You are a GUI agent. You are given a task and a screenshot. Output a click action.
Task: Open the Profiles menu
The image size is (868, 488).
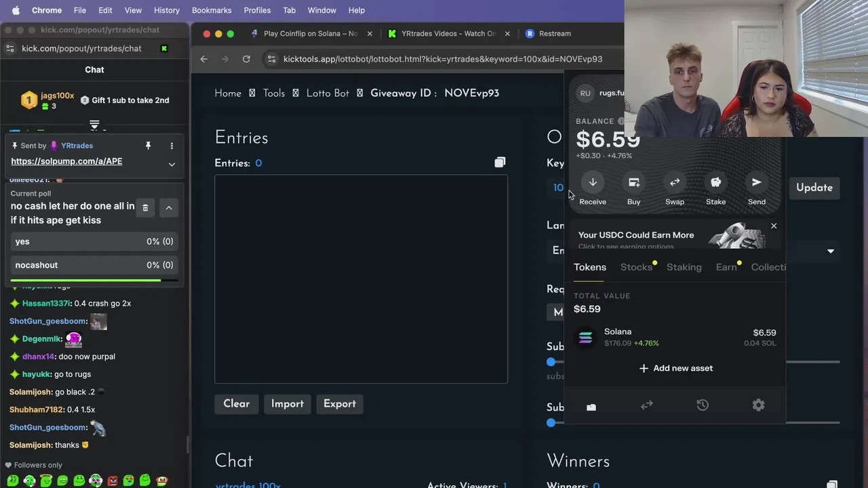tap(257, 10)
